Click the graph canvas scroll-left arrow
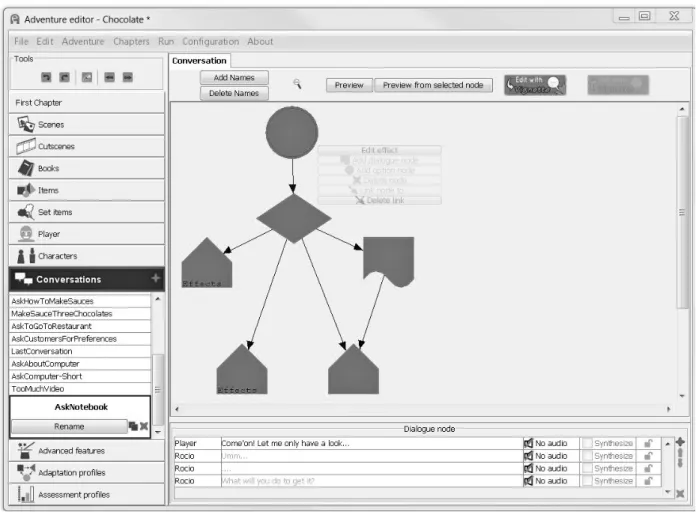Viewport: 696px width, 515px height. tap(177, 409)
